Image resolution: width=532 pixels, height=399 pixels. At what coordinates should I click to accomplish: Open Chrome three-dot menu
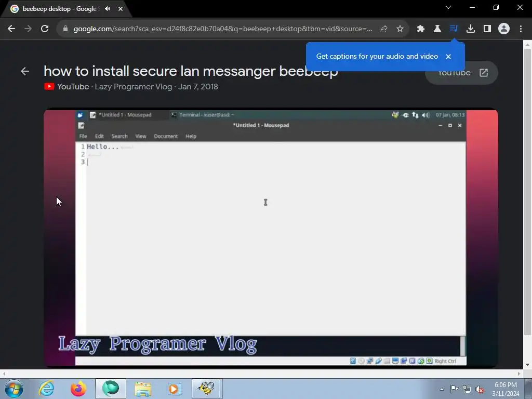[x=521, y=29]
